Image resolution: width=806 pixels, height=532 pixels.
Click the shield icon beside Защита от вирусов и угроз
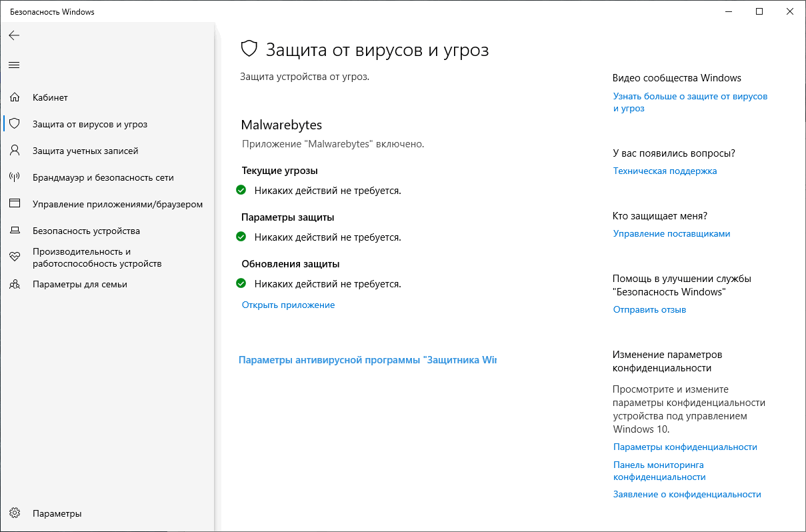[14, 123]
